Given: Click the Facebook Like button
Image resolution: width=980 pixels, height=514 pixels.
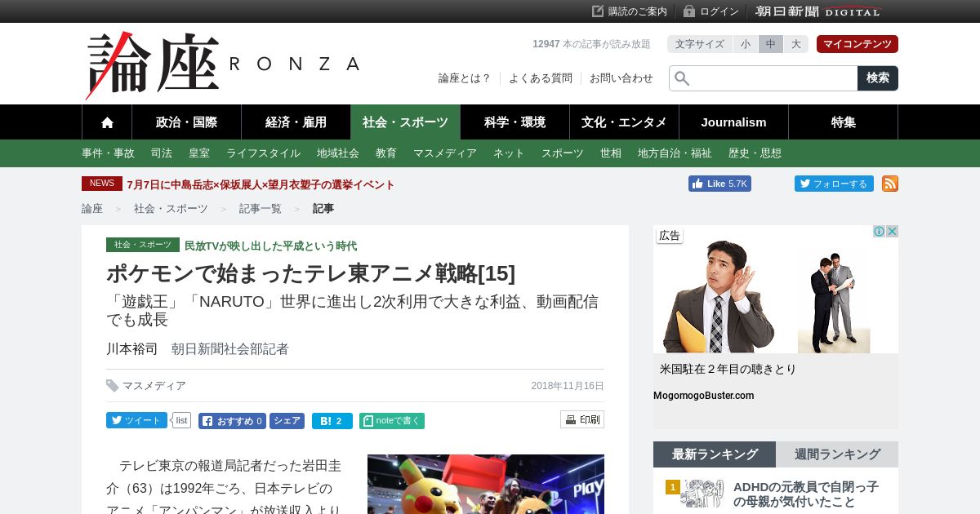Looking at the screenshot, I should point(719,184).
